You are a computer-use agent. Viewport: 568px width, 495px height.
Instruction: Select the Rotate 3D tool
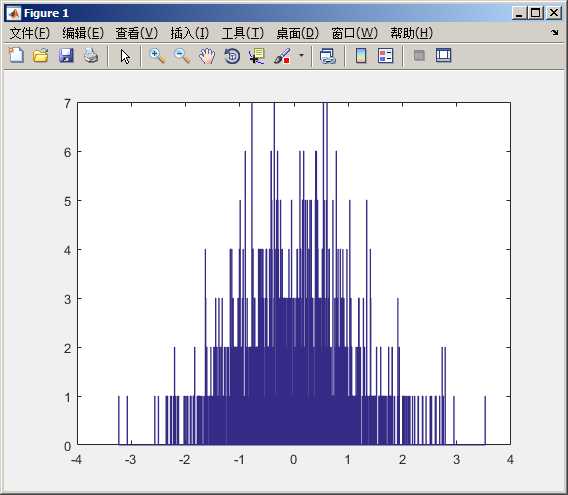pos(232,56)
